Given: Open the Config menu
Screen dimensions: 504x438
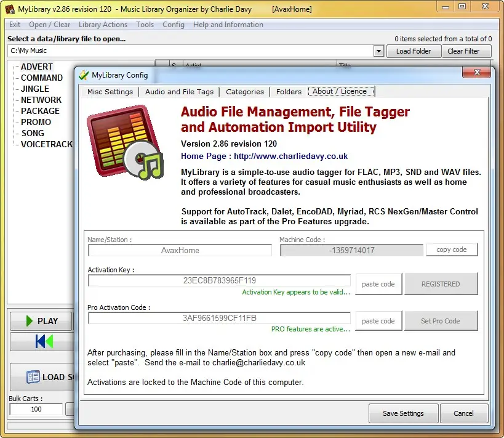Looking at the screenshot, I should click(174, 25).
